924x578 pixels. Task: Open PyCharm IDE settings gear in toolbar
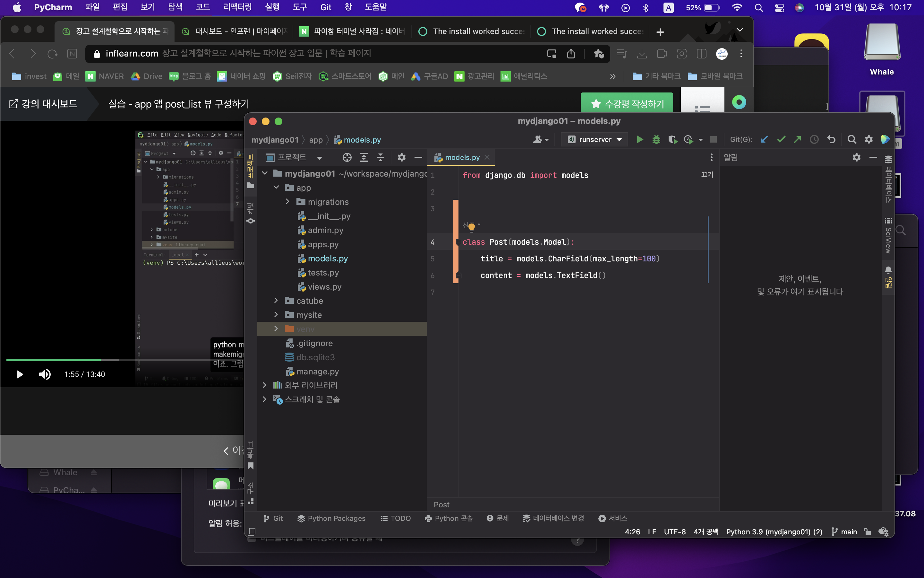[868, 140]
